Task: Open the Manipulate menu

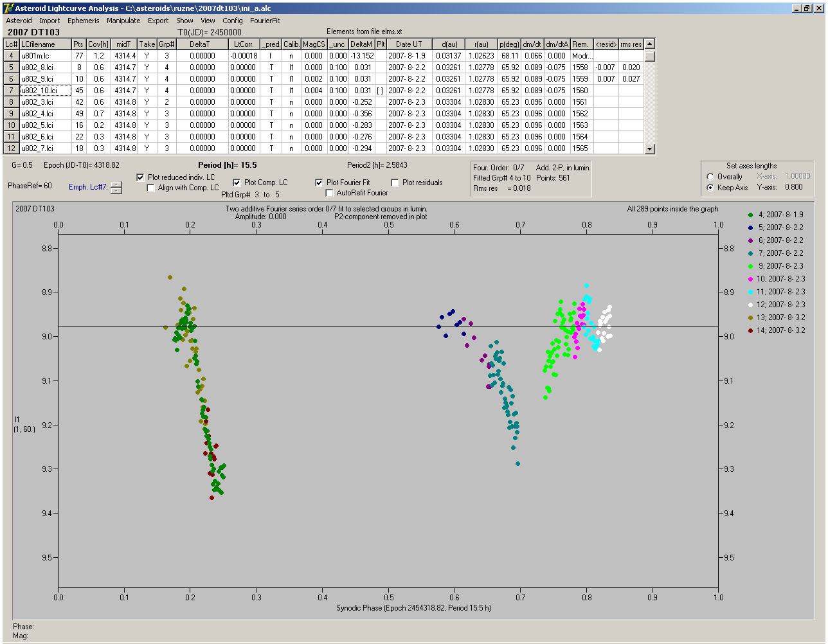Action: [123, 21]
